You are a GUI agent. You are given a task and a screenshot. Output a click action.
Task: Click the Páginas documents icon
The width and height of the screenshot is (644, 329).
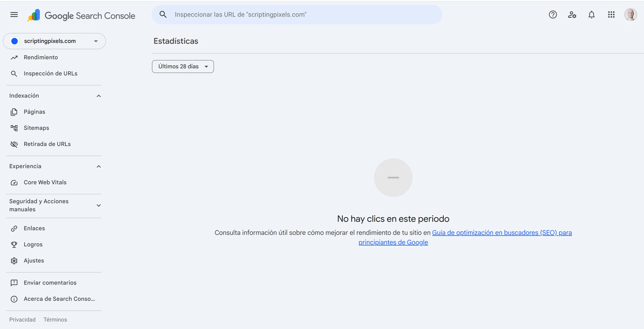point(14,112)
